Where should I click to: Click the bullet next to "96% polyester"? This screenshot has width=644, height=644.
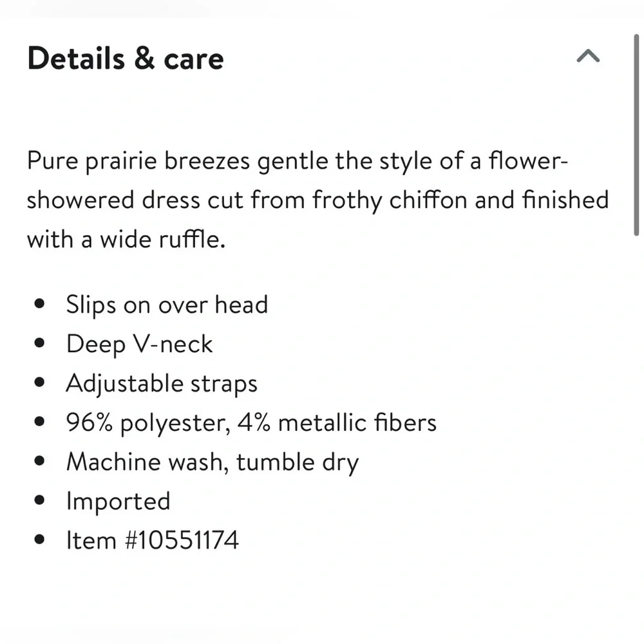tap(41, 423)
